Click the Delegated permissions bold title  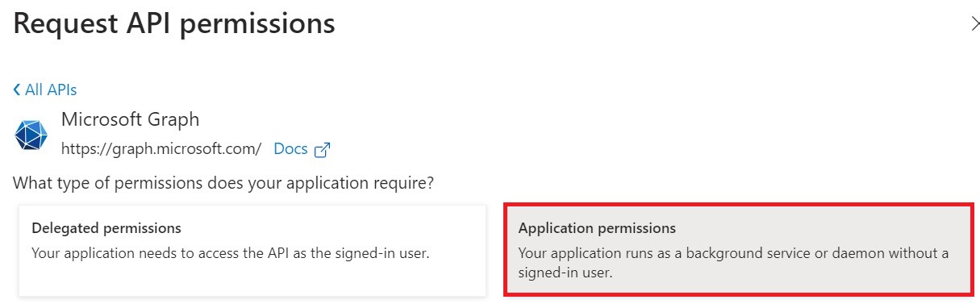106,228
